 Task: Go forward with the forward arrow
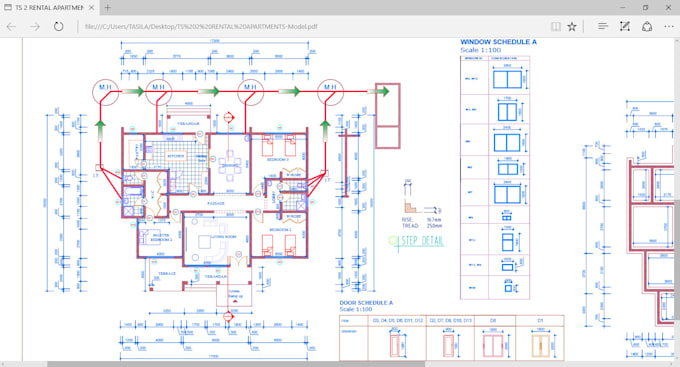tap(35, 26)
